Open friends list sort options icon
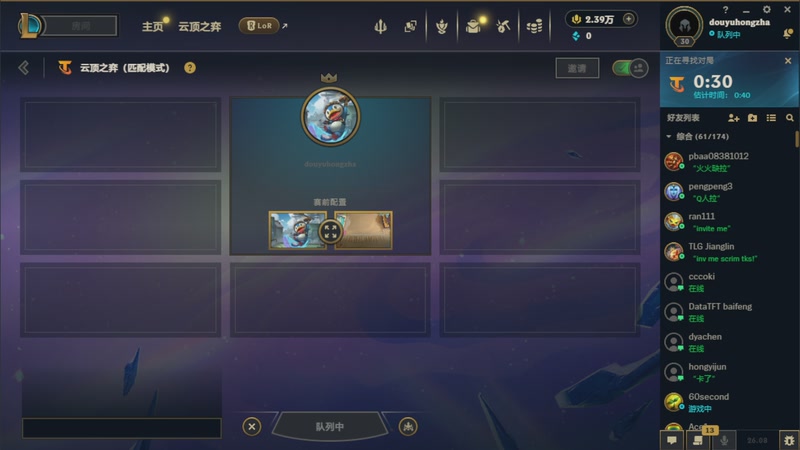This screenshot has height=450, width=800. click(771, 118)
